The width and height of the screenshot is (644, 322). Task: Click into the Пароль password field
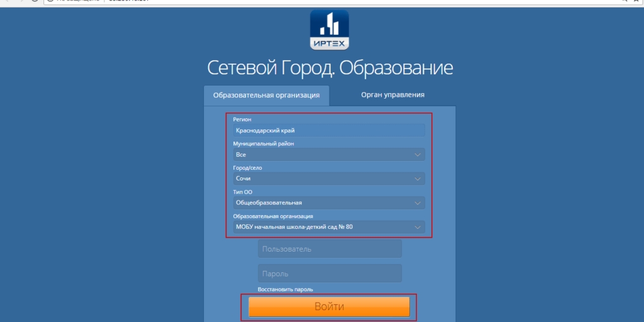click(x=330, y=274)
